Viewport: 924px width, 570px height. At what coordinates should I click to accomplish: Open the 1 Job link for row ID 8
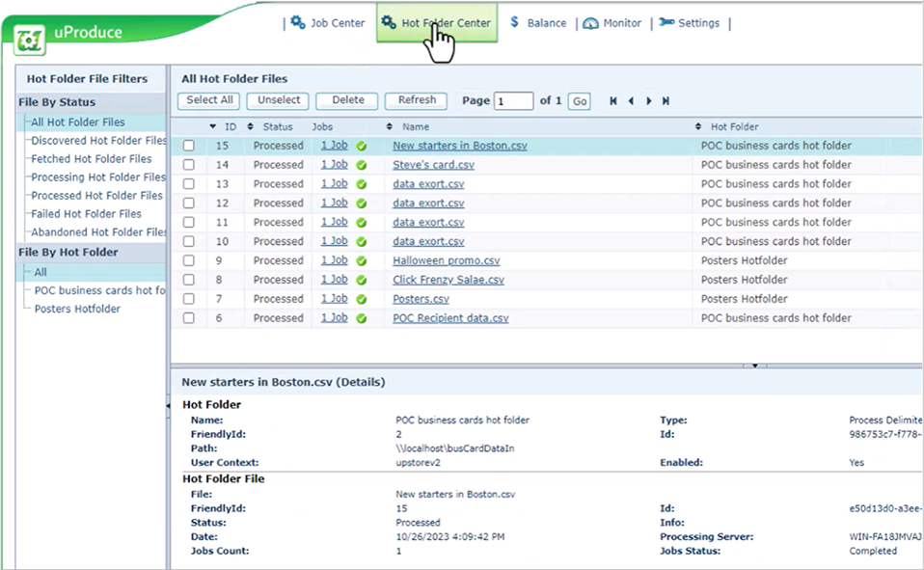pos(334,280)
